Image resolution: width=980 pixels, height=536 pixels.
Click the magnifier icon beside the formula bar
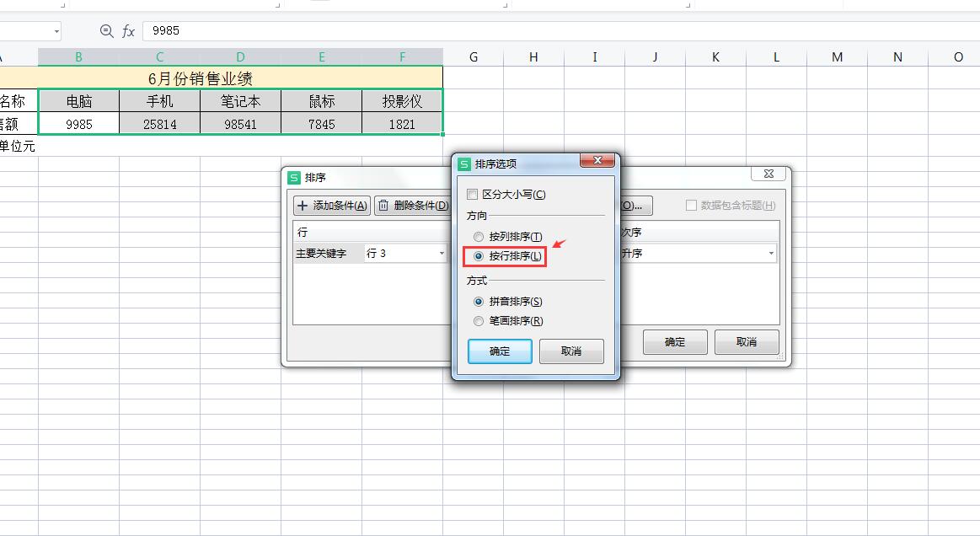click(106, 30)
